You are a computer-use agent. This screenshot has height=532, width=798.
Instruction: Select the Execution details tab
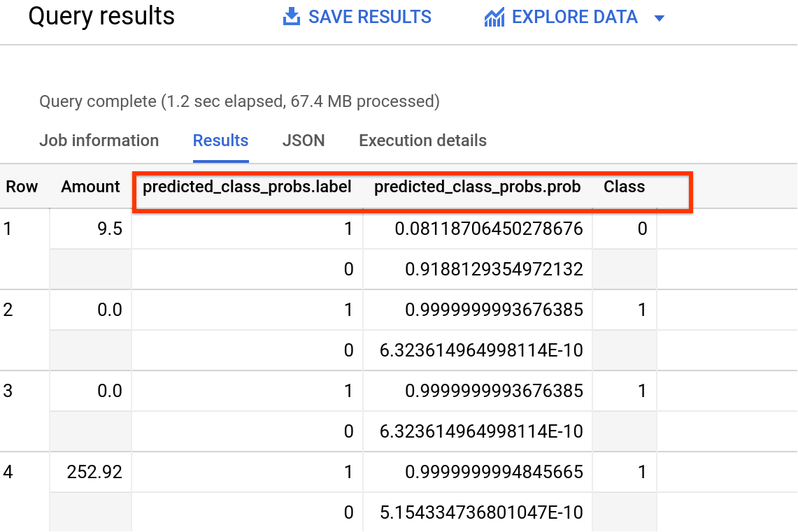click(x=422, y=141)
